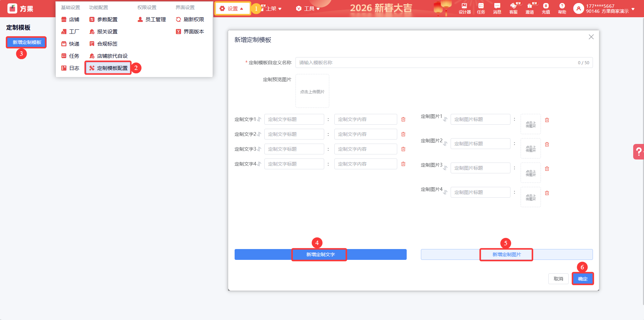Click 刷新权限 menu item
Viewport: 644px width, 320px height.
(x=190, y=20)
